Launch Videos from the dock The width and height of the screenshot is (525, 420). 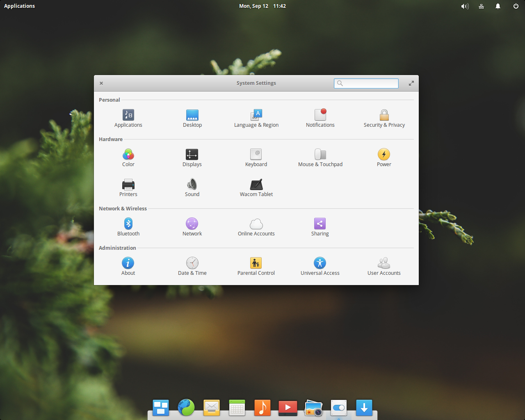(288, 408)
